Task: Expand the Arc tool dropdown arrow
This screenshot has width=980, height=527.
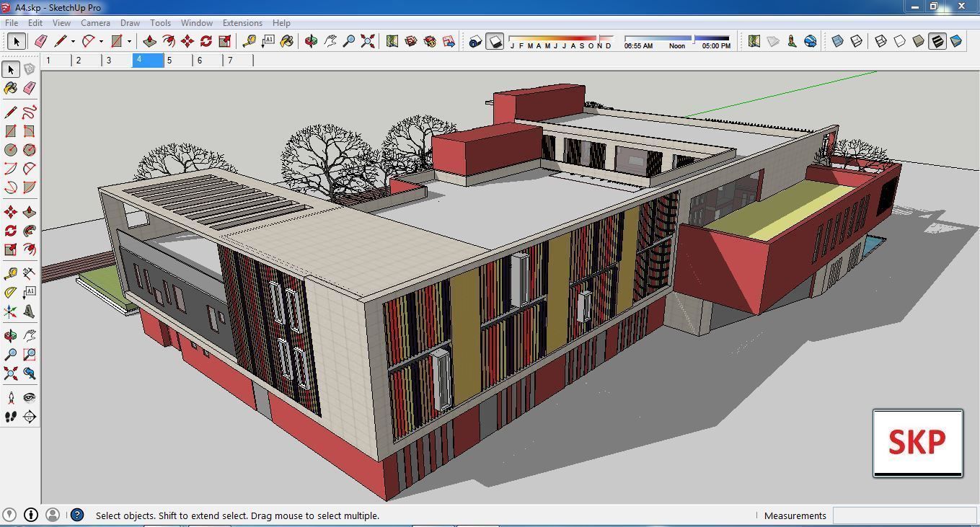Action: 101,41
